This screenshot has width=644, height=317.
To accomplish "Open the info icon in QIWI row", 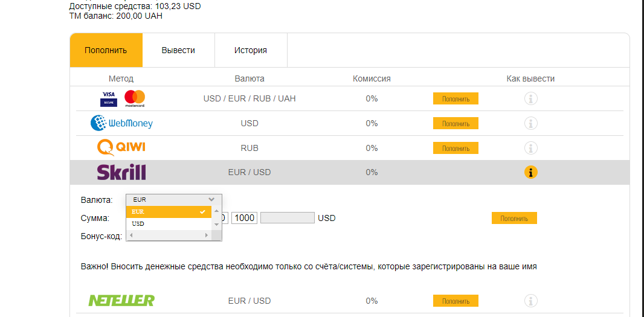I will click(531, 148).
